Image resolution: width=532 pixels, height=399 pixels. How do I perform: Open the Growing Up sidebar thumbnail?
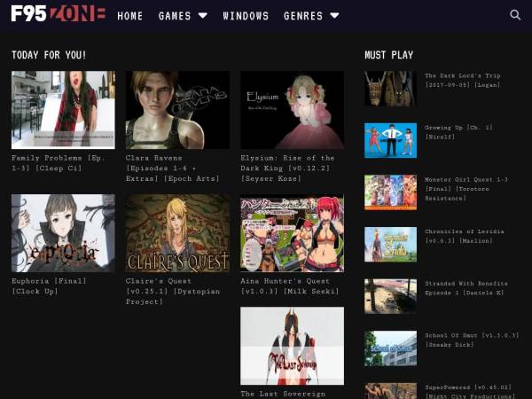[390, 140]
